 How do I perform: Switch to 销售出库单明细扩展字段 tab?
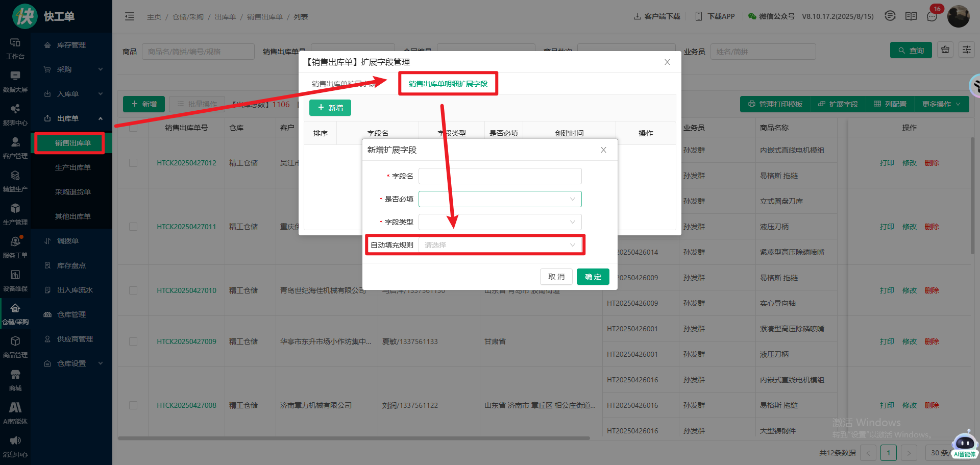coord(448,84)
